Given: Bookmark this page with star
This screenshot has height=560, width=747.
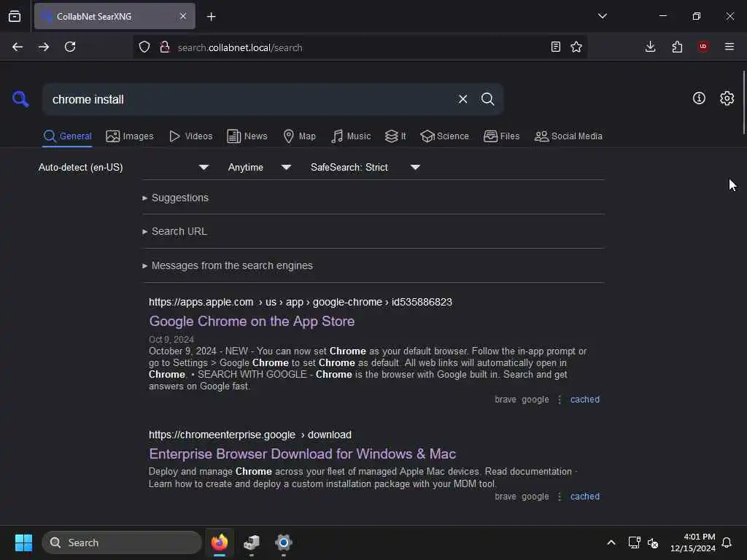Looking at the screenshot, I should tap(576, 47).
